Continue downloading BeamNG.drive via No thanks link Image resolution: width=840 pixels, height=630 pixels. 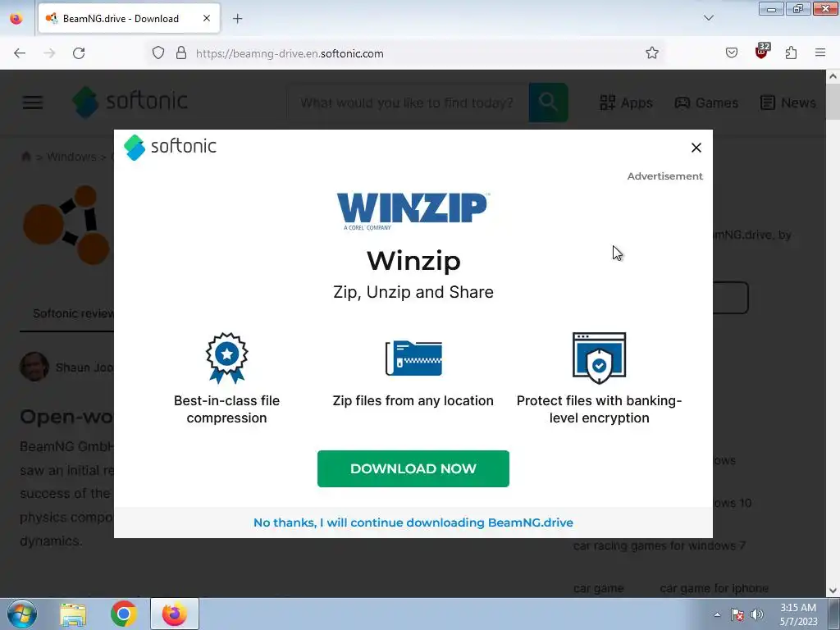coord(413,523)
